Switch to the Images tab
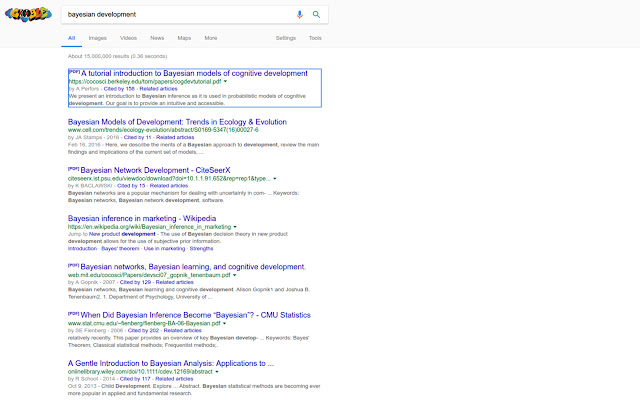This screenshot has height=400, width=640. (98, 38)
